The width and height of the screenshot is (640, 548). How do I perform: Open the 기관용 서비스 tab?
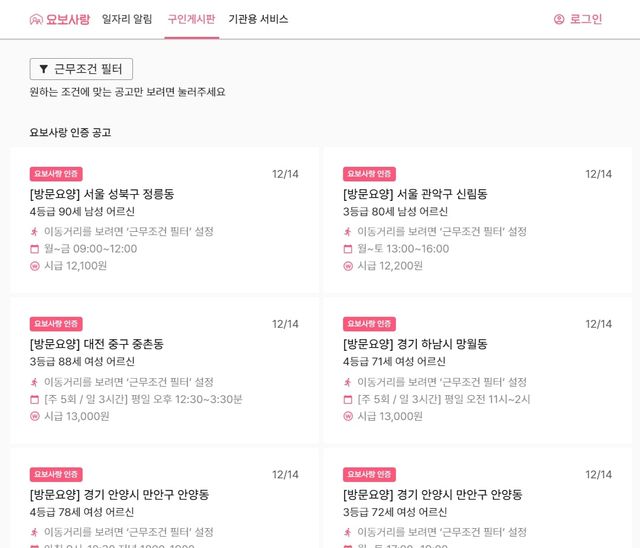pos(258,19)
